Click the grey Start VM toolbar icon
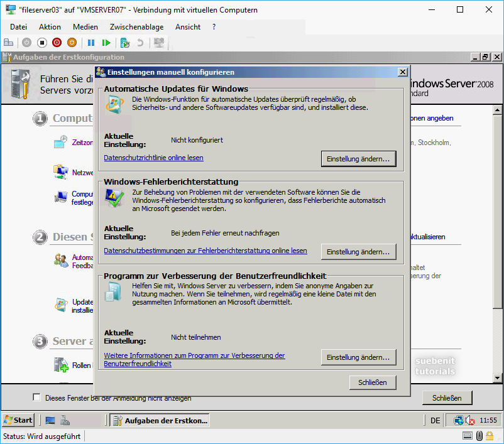Viewport: 504px width, 444px height. click(x=26, y=43)
